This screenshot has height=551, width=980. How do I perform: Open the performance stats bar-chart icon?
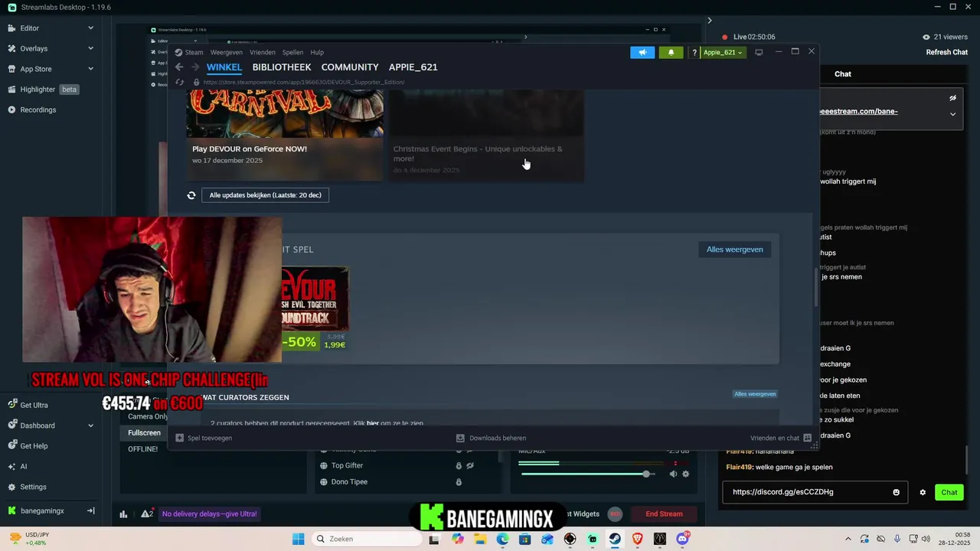pyautogui.click(x=123, y=514)
